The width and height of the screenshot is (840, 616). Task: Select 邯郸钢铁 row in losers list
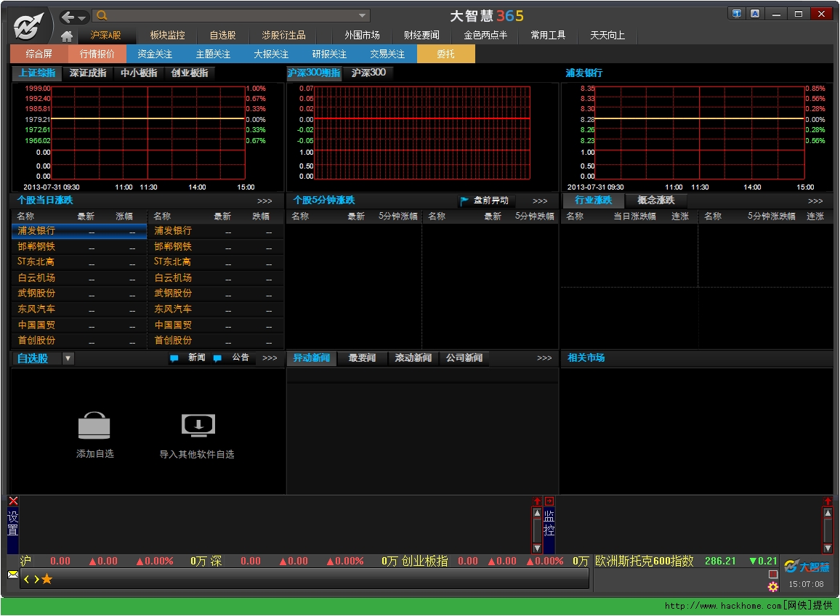(216, 247)
